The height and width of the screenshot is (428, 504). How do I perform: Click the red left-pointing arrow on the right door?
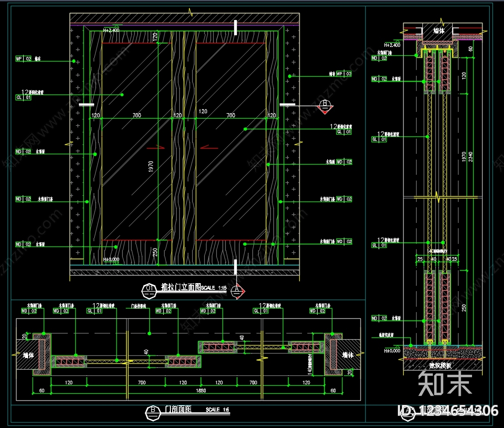coord(209,148)
